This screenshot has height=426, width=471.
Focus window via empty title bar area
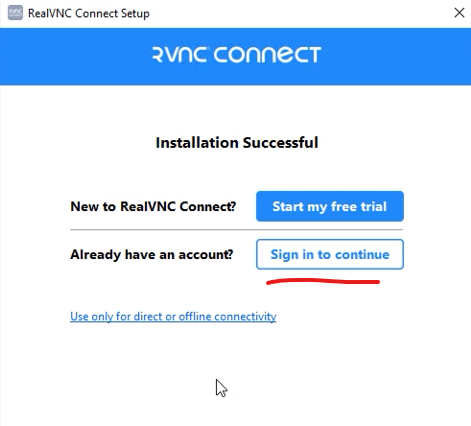point(300,13)
